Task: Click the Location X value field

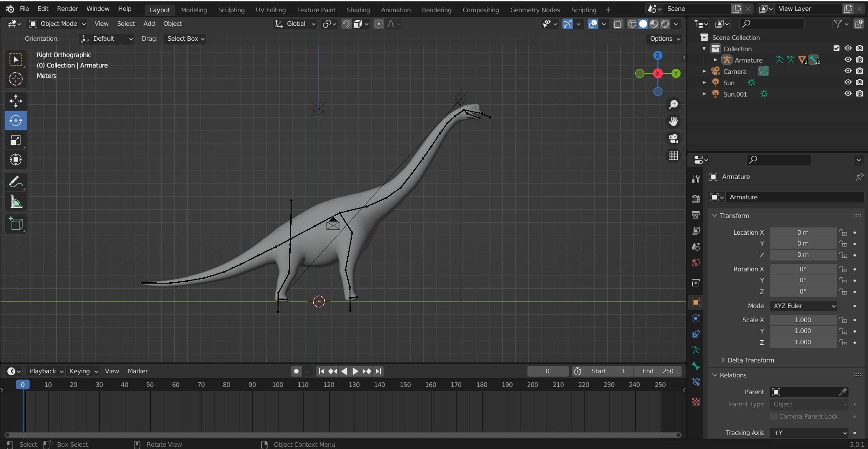Action: coord(803,232)
